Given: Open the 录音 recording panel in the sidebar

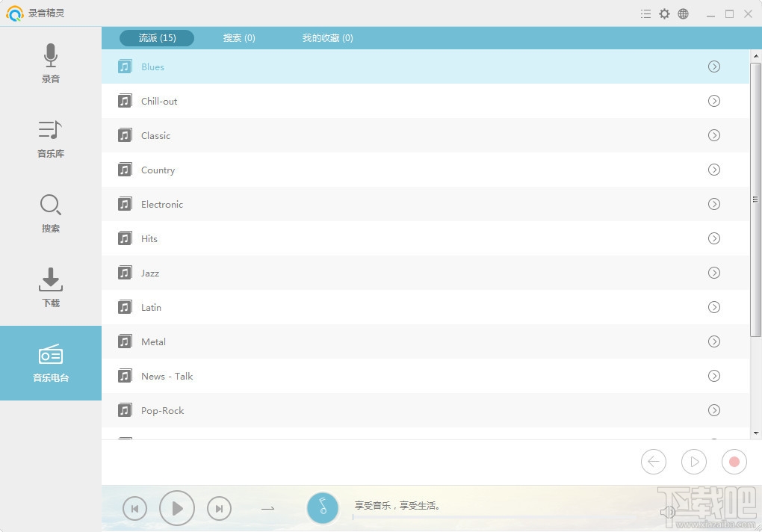Looking at the screenshot, I should point(50,64).
